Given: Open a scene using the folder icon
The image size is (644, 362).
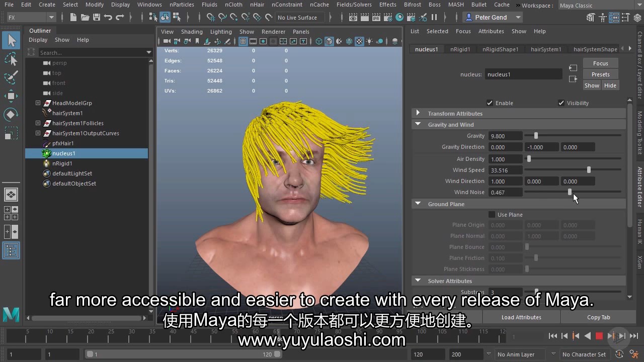Looking at the screenshot, I should tap(85, 17).
